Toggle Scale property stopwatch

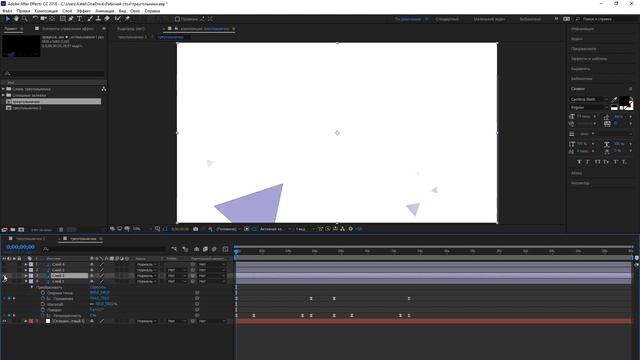click(43, 304)
